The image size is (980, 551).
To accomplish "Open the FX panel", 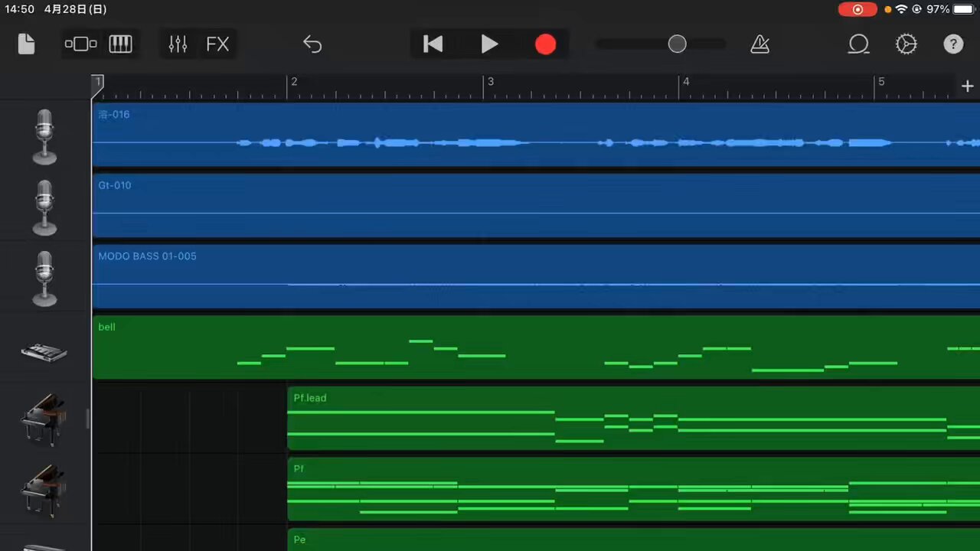I will click(x=217, y=44).
